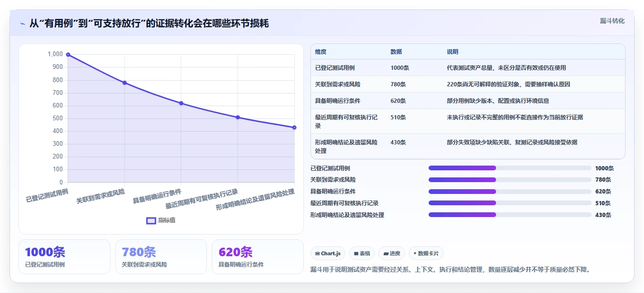
Task: Click the progress bar for 最近周期有可复核执行记录
Action: pos(510,203)
